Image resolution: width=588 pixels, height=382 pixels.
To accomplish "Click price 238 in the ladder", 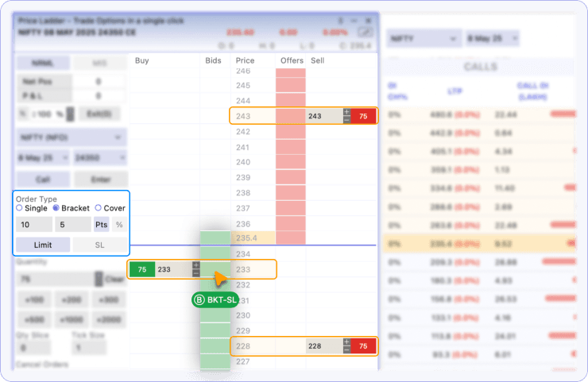I will pyautogui.click(x=243, y=193).
